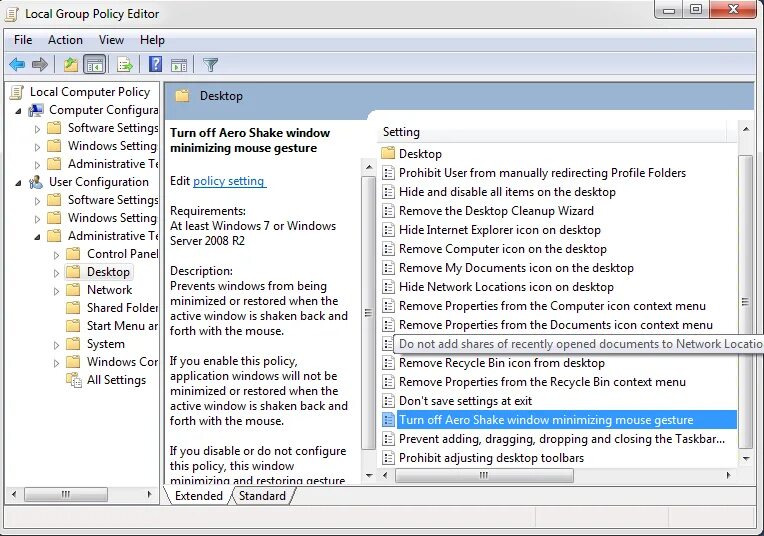
Task: Toggle Show/Hide Action Pane icon
Action: pos(179,64)
